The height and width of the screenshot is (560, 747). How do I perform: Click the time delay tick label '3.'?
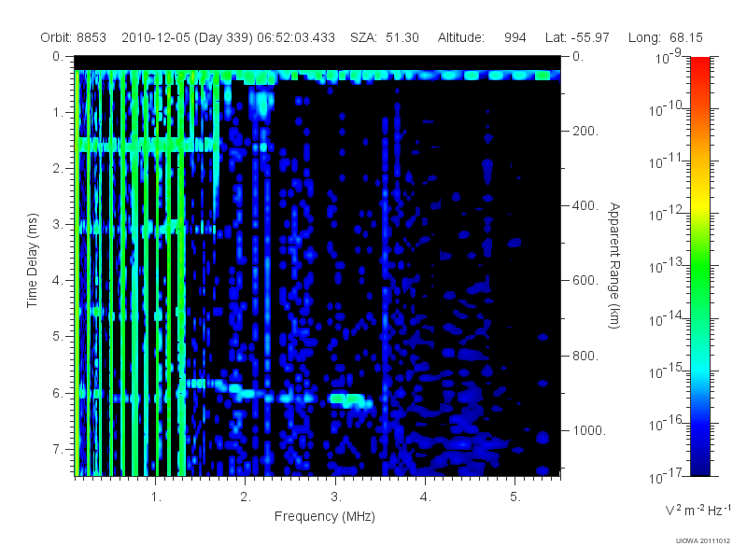[58, 224]
